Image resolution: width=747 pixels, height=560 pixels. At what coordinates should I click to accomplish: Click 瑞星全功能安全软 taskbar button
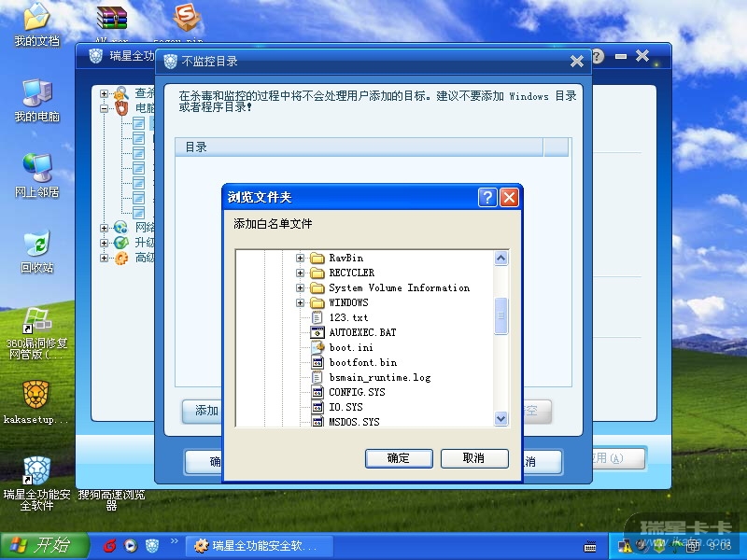coord(259,546)
